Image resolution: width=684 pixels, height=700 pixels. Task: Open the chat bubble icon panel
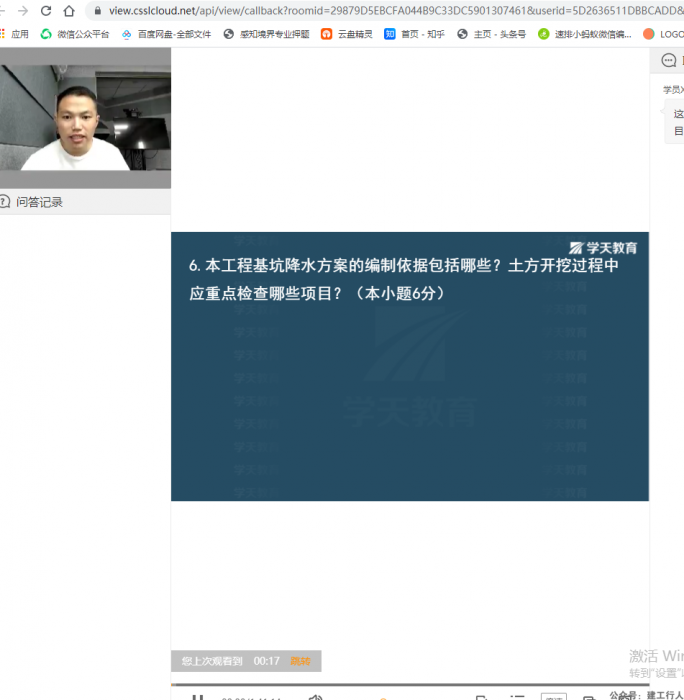(668, 60)
